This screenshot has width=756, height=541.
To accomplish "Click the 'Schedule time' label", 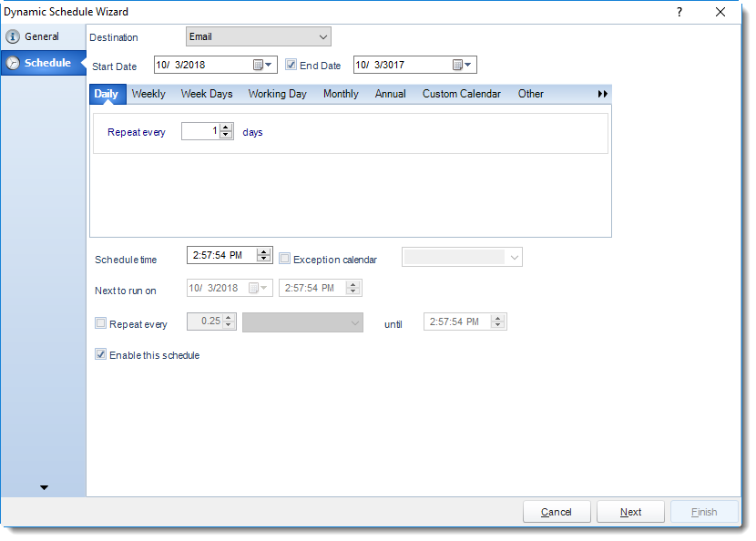I will (126, 260).
